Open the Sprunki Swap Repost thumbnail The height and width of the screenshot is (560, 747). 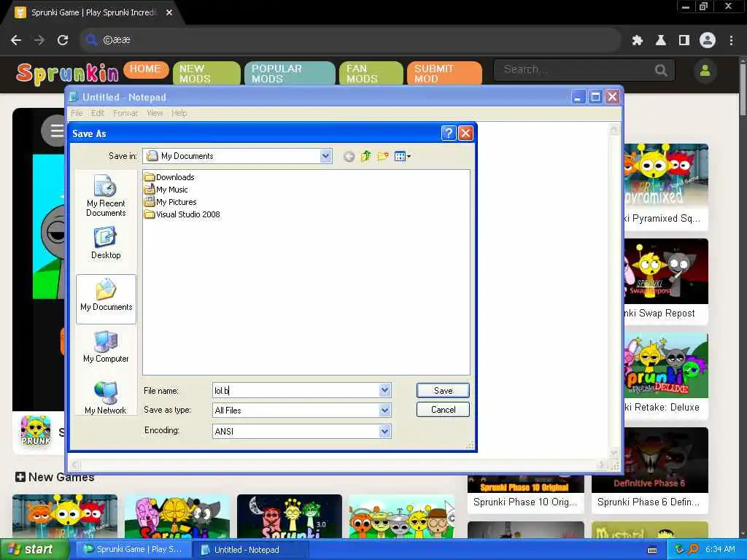[x=665, y=271]
